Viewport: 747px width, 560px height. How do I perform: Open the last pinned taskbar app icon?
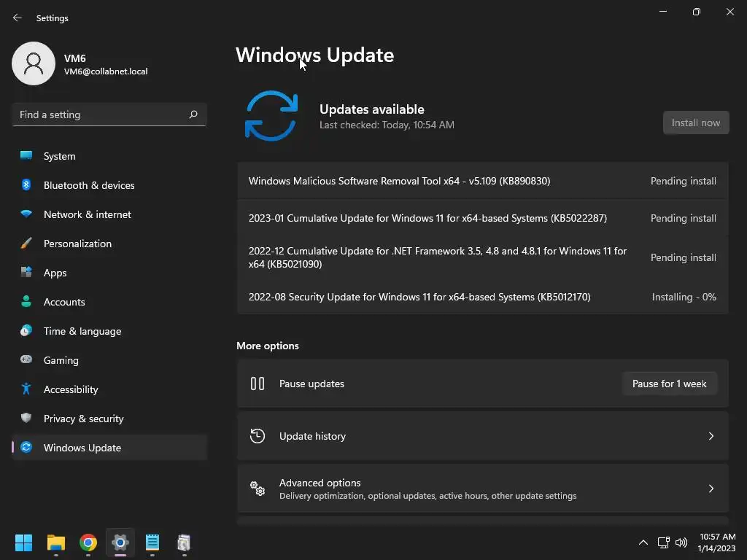click(184, 542)
